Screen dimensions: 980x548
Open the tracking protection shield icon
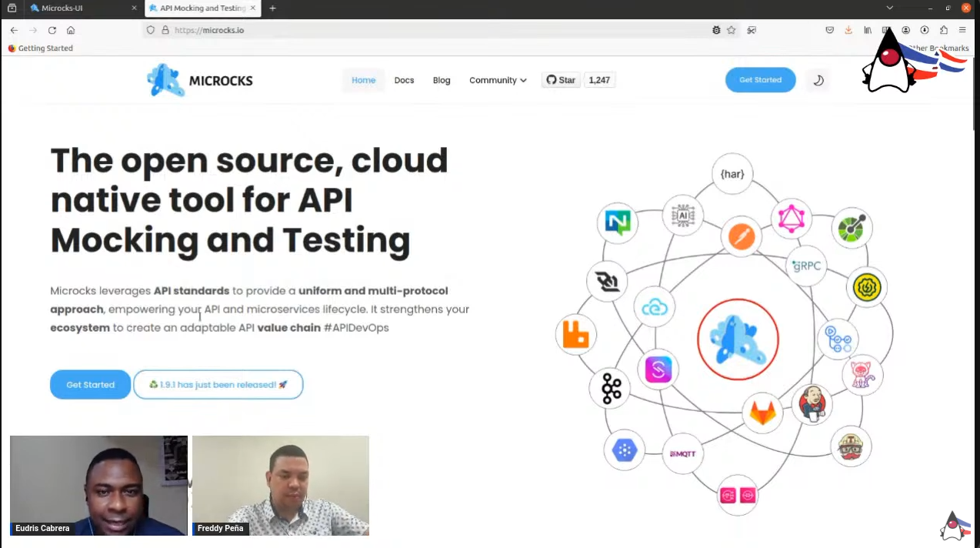click(x=151, y=30)
